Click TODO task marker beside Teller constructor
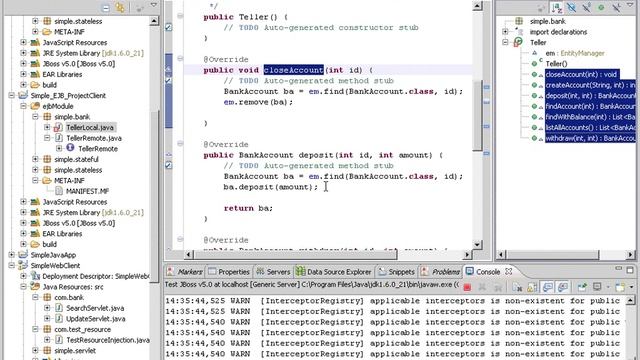 coord(169,27)
